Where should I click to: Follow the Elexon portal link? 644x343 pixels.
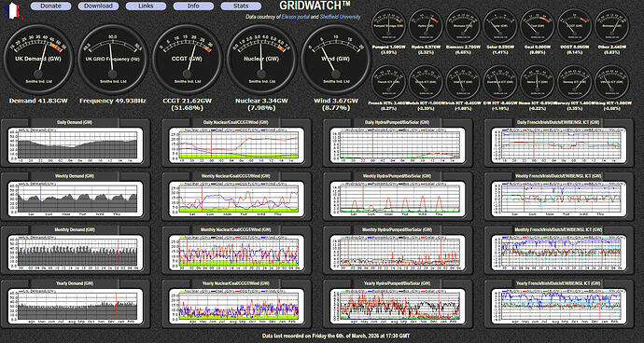[x=295, y=17]
